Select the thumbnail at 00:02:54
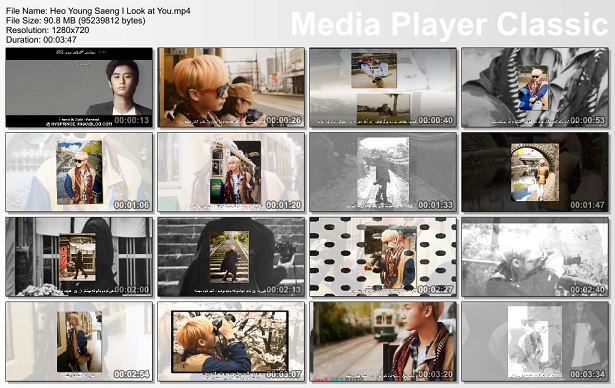 [79, 341]
